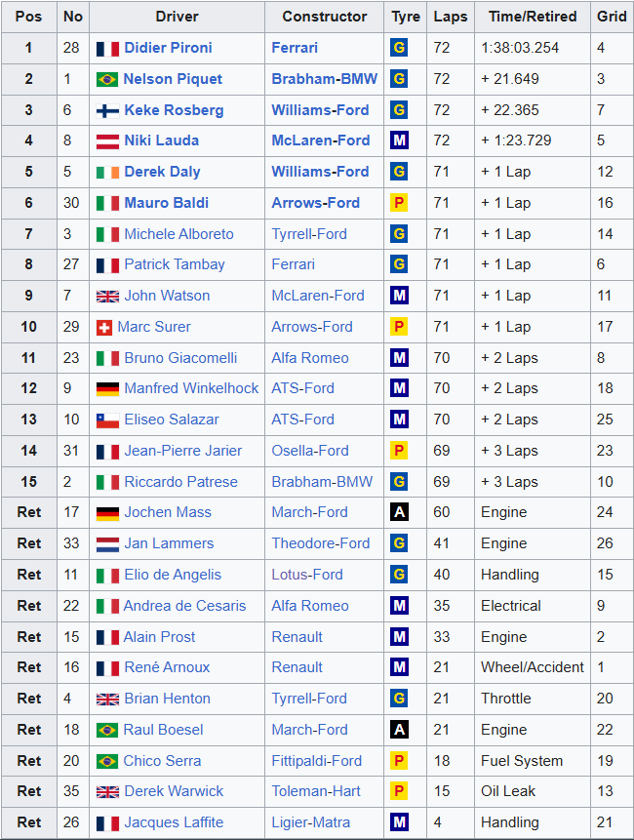Click the Goodyear tyre icon in Elio de Angelis's row
Image resolution: width=634 pixels, height=840 pixels.
(x=399, y=575)
